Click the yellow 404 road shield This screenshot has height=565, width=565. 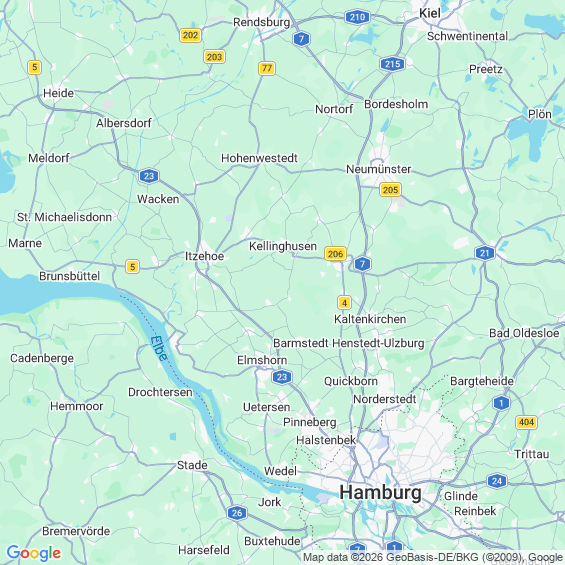[x=526, y=422]
